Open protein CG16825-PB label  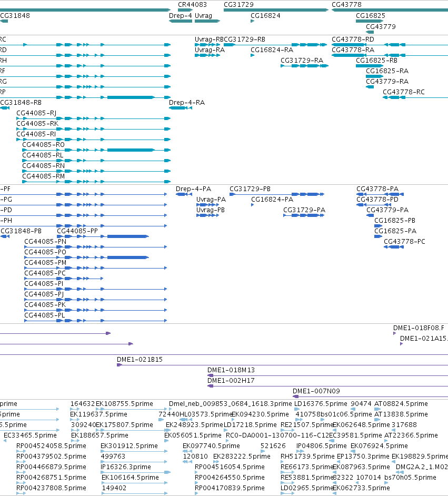(x=395, y=221)
